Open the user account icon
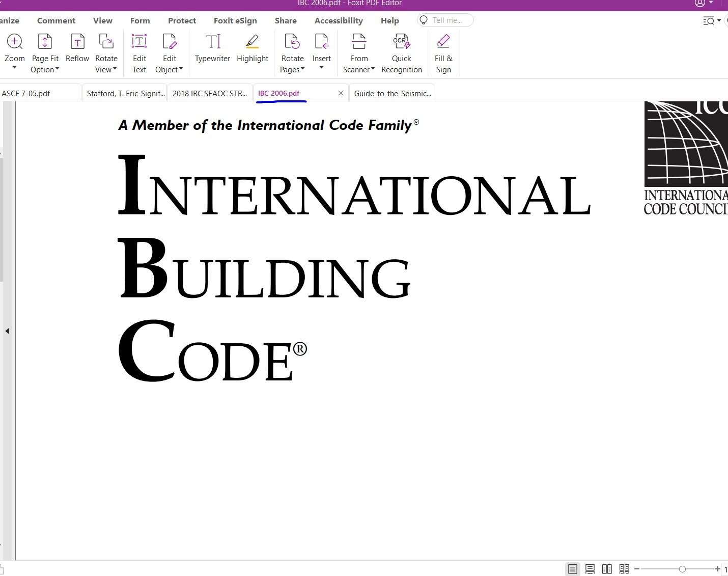Image resolution: width=728 pixels, height=576 pixels. click(700, 3)
